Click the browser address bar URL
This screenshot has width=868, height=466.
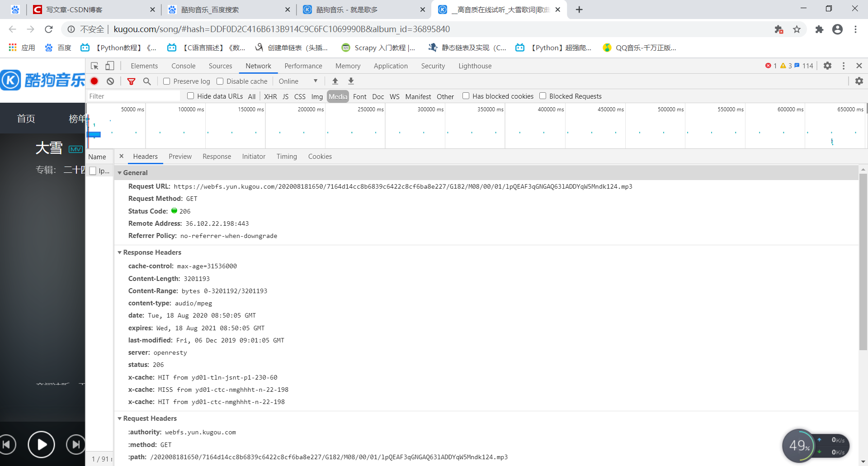(x=282, y=29)
